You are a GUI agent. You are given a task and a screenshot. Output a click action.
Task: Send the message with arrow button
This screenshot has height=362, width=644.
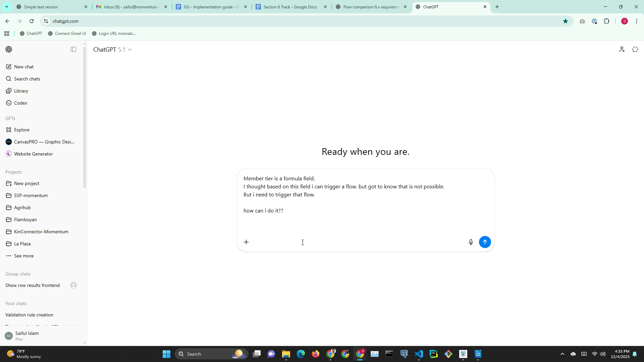pyautogui.click(x=485, y=242)
